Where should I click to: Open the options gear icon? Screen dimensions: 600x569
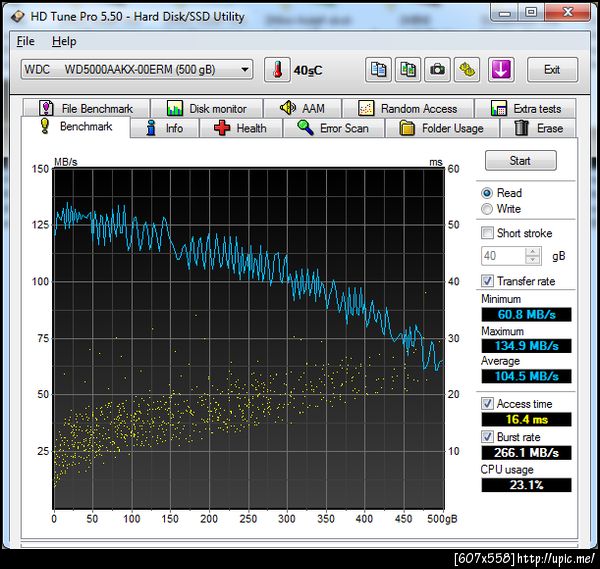tap(466, 69)
